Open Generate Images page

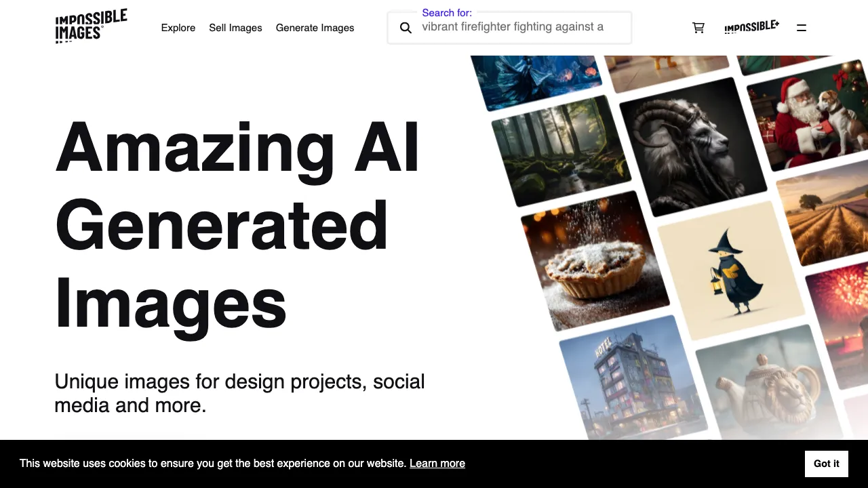315,28
